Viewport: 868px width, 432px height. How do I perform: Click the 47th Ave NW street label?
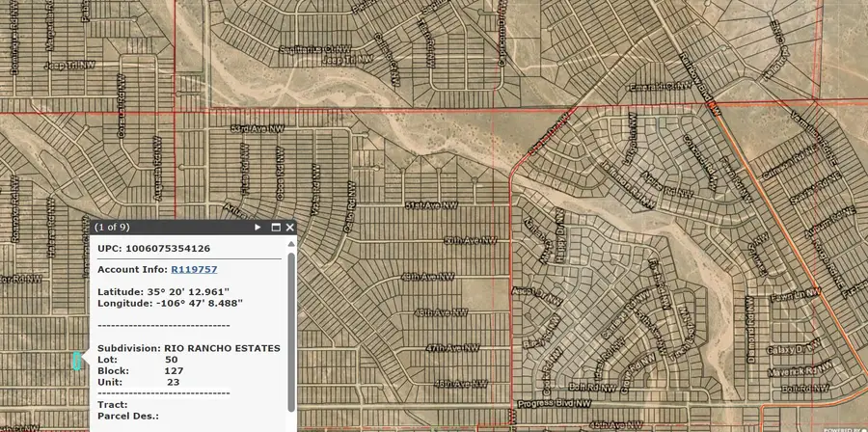(x=452, y=348)
